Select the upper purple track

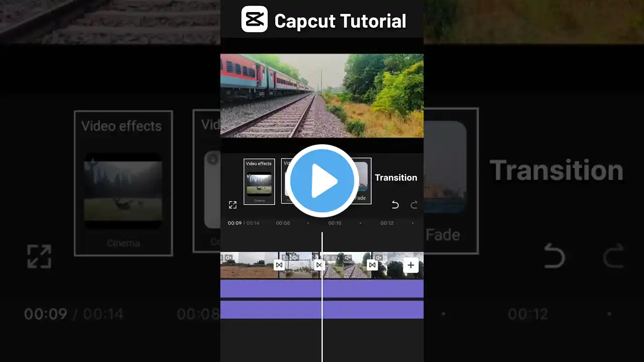tap(322, 289)
